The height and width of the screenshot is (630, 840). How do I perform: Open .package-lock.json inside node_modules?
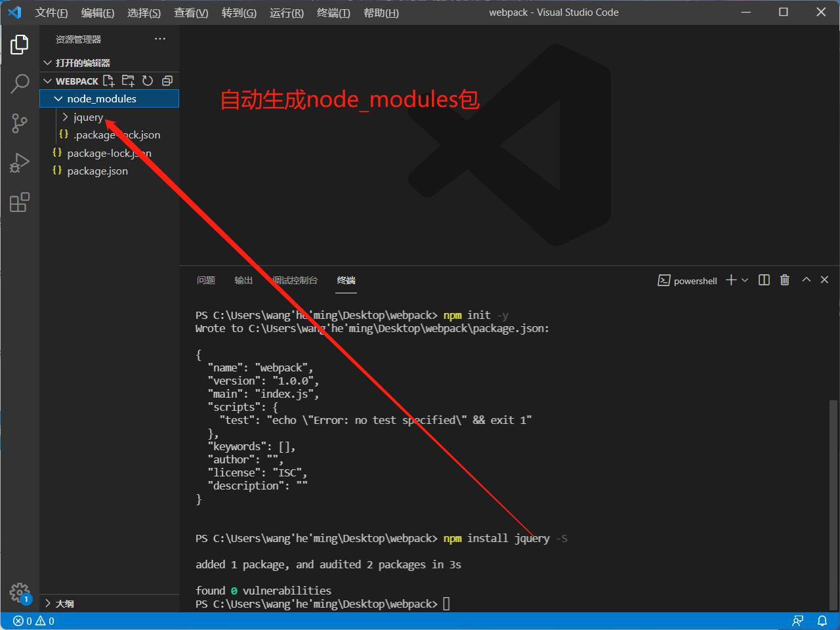tap(109, 135)
